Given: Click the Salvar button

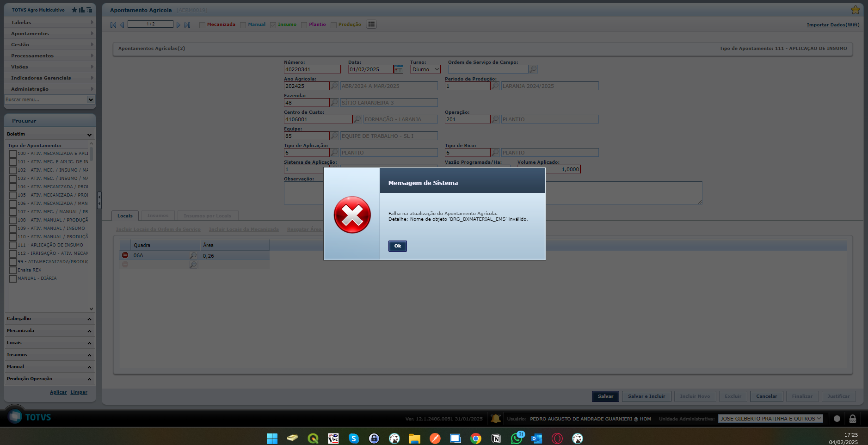Looking at the screenshot, I should [605, 396].
